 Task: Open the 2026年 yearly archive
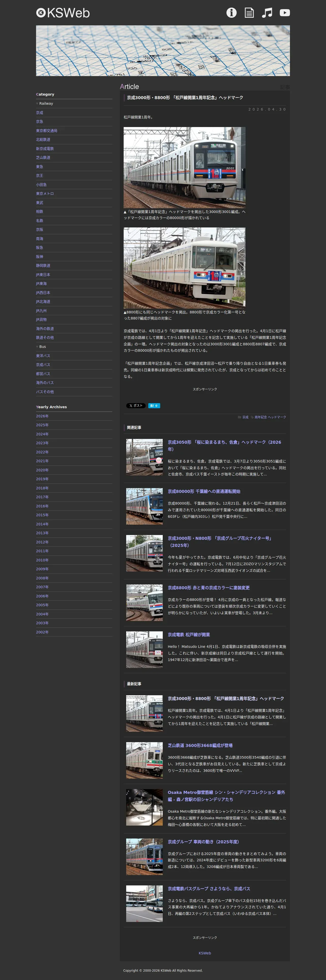tap(42, 416)
